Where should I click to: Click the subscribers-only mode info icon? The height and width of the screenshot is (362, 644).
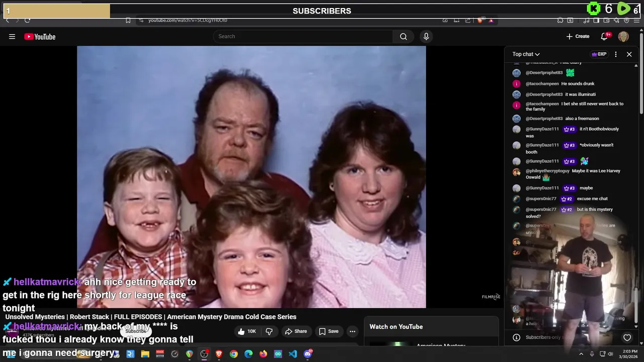click(516, 337)
